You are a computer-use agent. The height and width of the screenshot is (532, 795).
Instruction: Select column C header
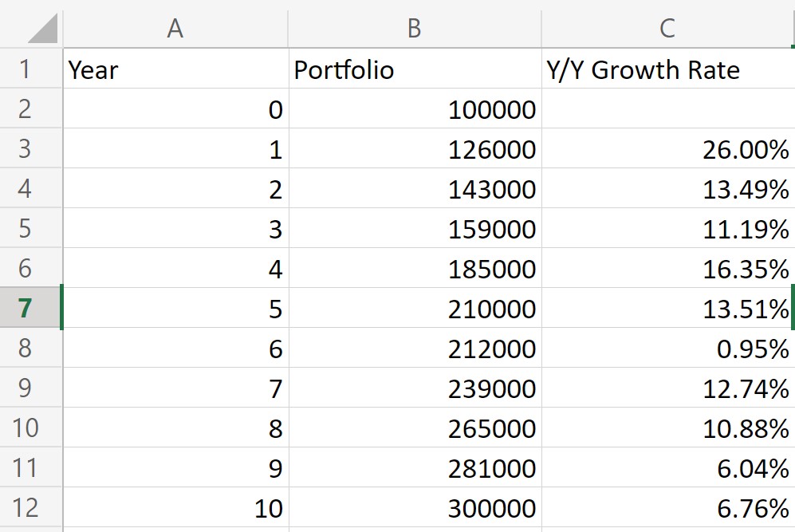(x=667, y=29)
